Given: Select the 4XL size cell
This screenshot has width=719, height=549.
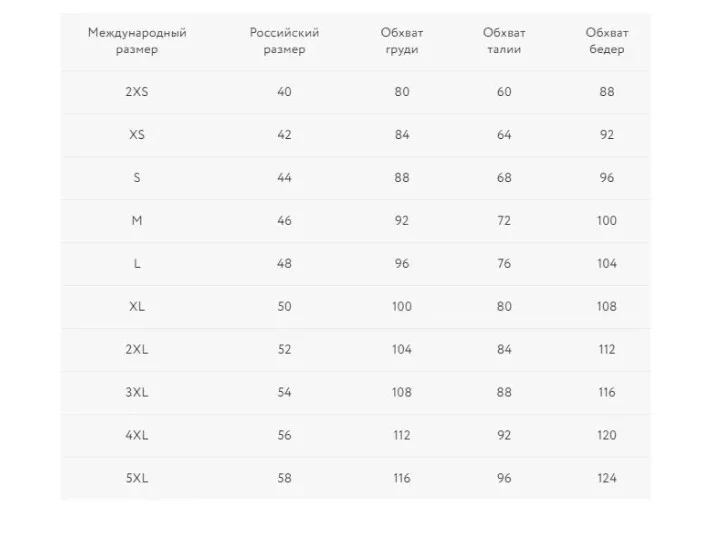Looking at the screenshot, I should tap(137, 435).
